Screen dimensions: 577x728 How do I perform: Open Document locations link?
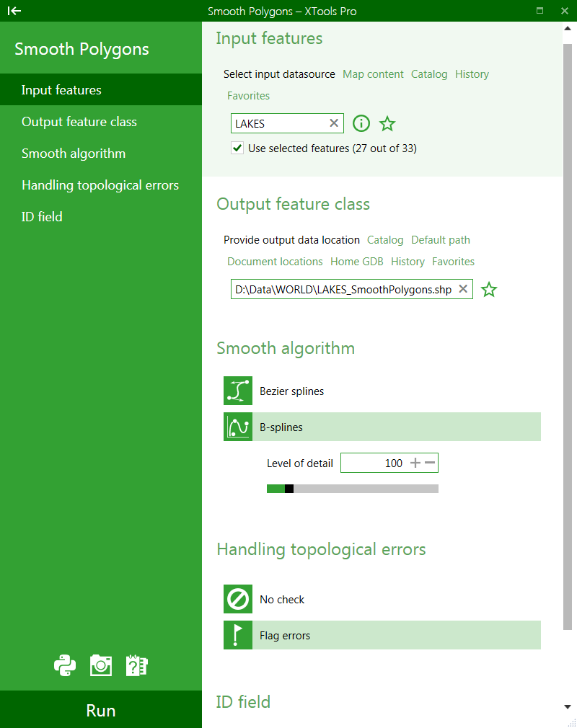[x=275, y=262]
